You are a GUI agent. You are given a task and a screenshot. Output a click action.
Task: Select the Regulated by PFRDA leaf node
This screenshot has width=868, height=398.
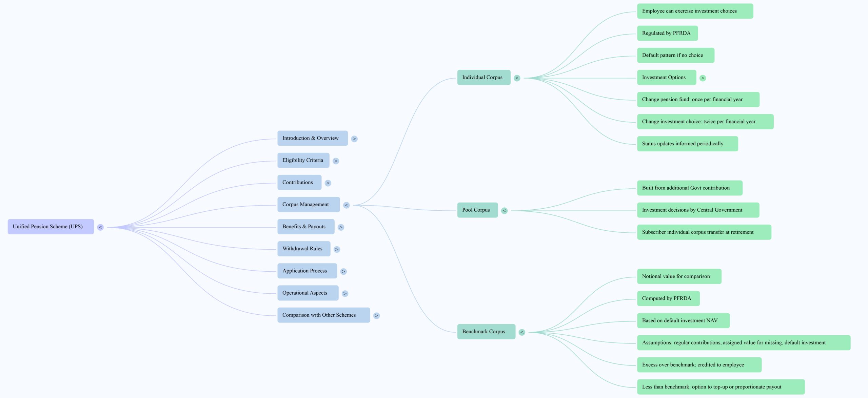pyautogui.click(x=667, y=33)
